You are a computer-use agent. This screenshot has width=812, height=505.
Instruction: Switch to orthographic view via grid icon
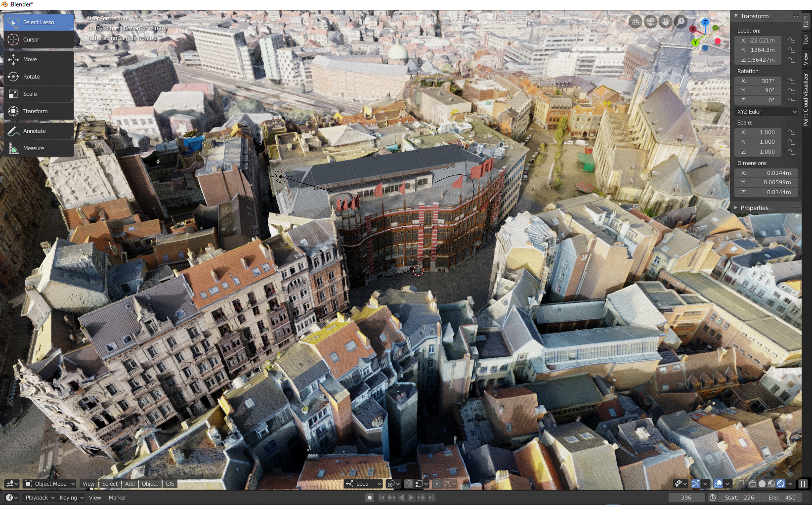636,22
